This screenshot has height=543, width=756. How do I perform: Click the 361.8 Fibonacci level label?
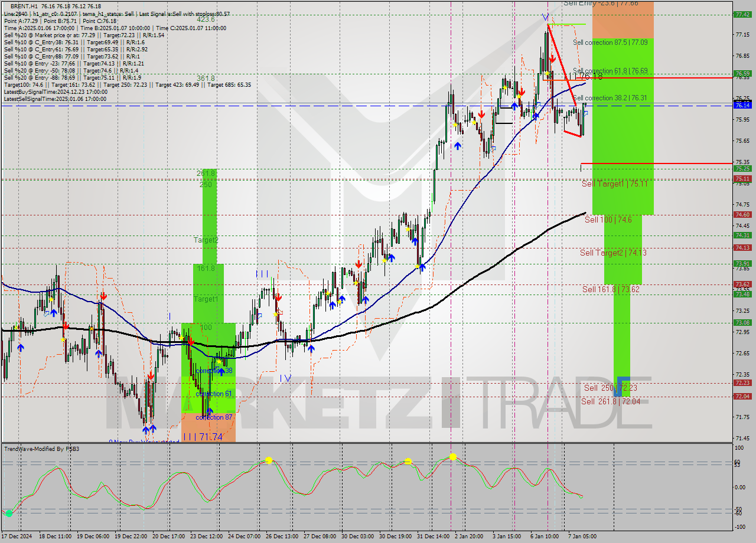[206, 78]
